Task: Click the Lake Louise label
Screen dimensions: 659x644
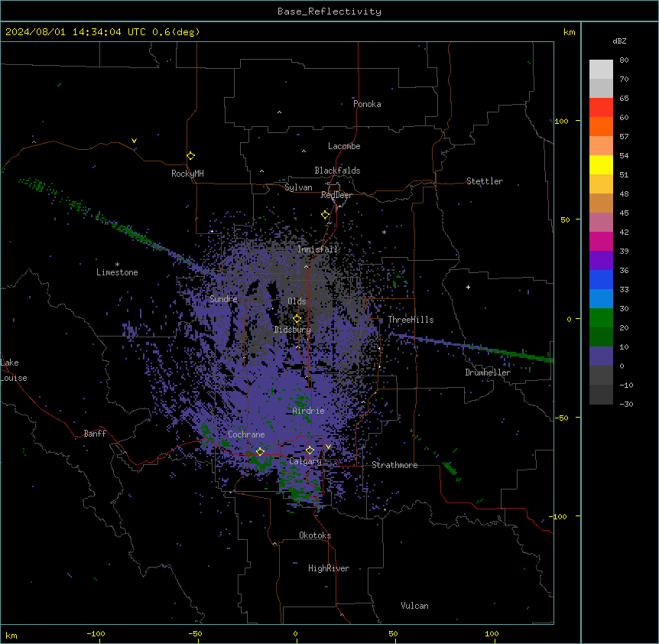Action: pos(14,370)
